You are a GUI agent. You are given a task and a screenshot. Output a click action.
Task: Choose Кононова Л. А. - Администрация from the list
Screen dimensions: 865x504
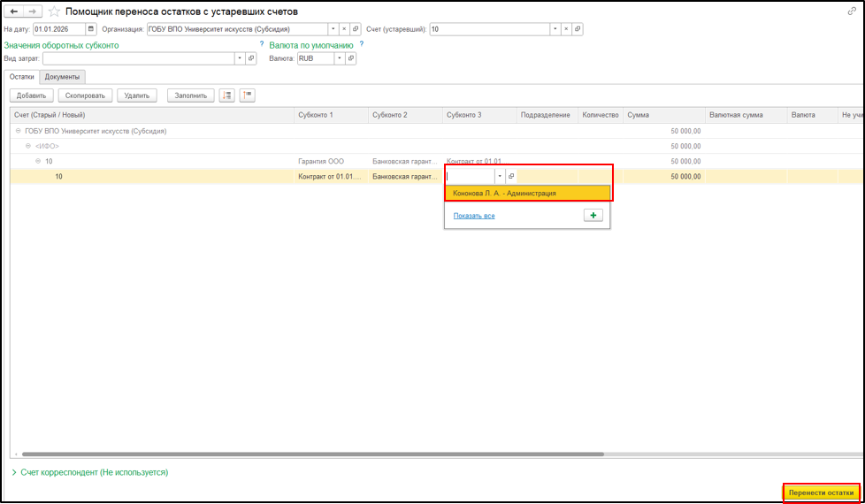[x=527, y=194]
